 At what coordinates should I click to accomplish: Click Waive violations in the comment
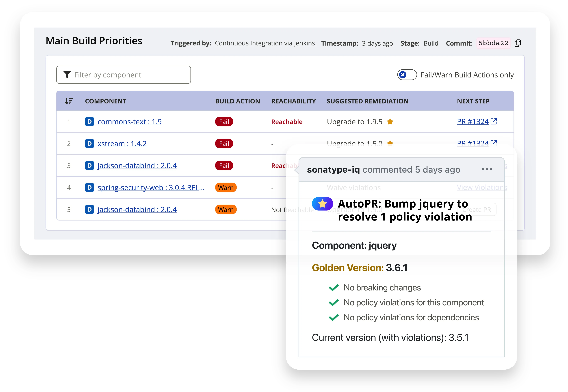[354, 187]
